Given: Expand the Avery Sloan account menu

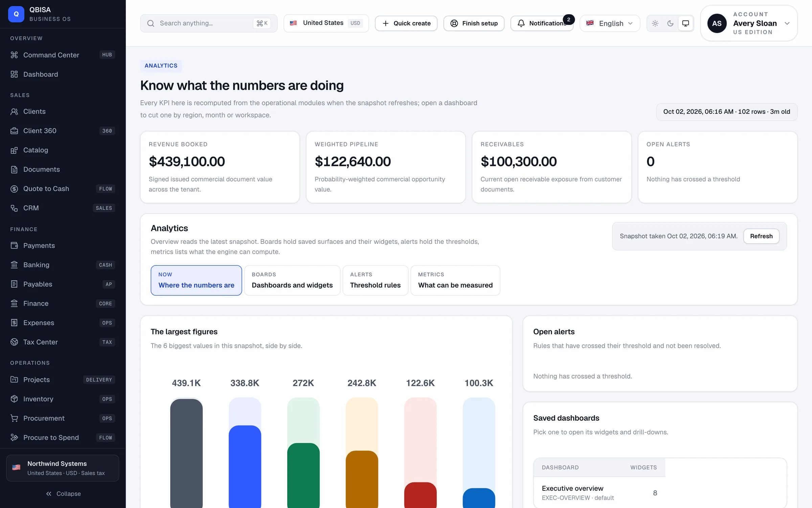Looking at the screenshot, I should (x=749, y=23).
